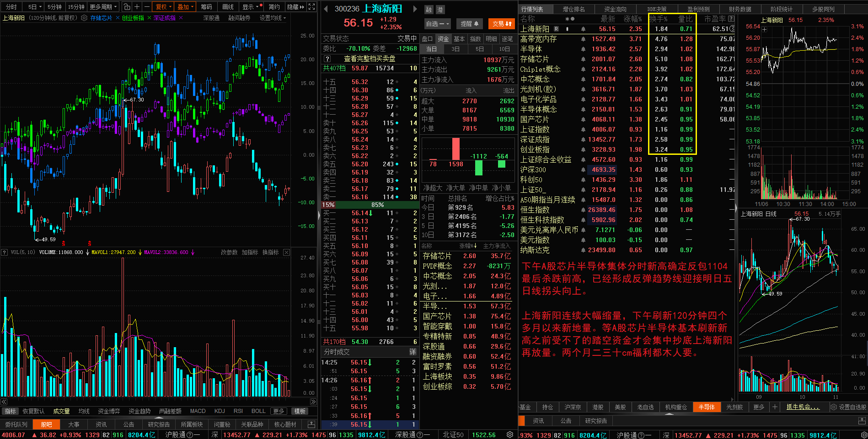Switch to the 盘口 tab

[427, 39]
